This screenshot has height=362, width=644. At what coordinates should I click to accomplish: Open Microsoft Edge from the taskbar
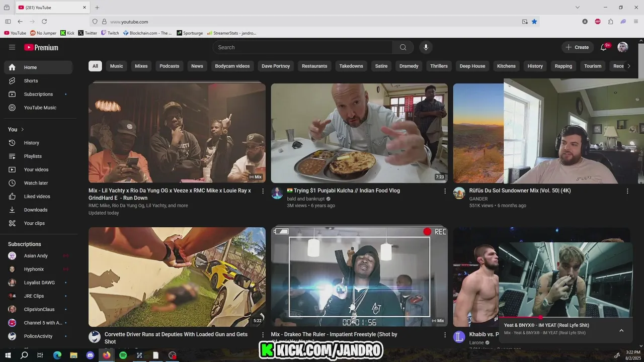(57, 355)
